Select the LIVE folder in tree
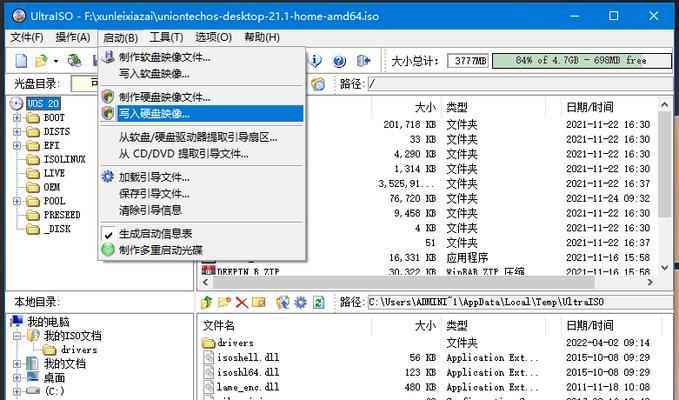The image size is (679, 400). point(54,173)
